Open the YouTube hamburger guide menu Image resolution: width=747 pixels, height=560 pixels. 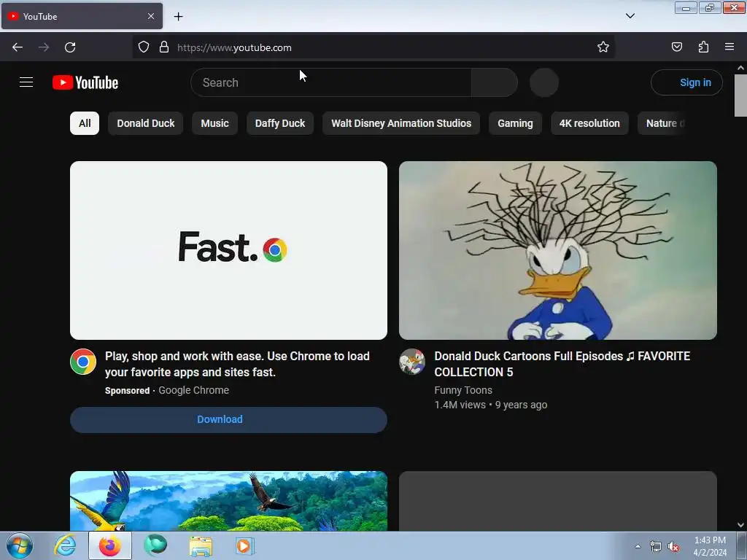(26, 82)
